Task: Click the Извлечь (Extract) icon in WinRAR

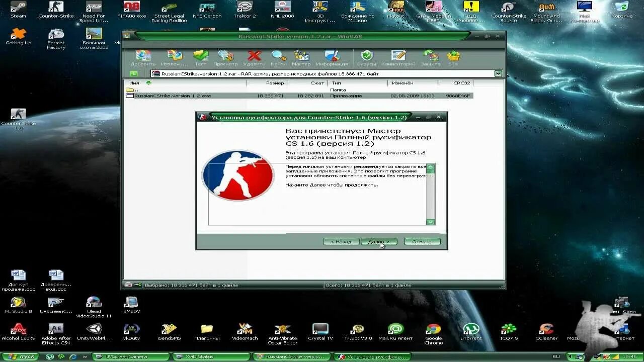Action: click(x=175, y=58)
